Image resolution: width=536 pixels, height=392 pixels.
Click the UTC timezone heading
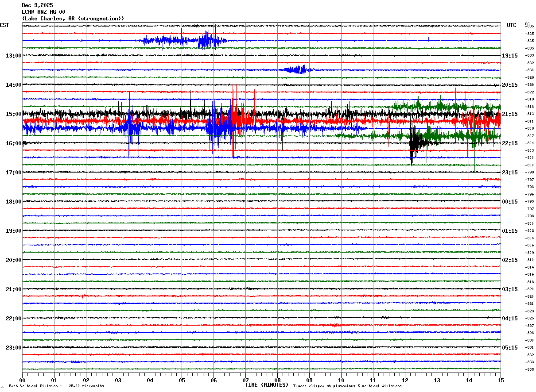point(512,25)
